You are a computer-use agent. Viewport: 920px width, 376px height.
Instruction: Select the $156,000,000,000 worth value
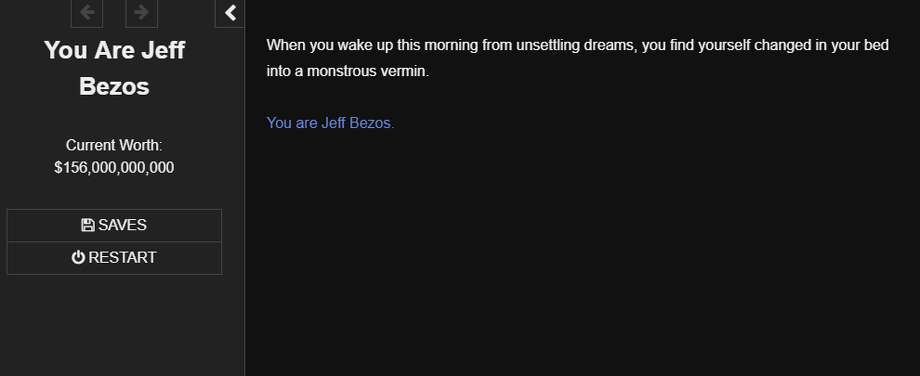click(114, 168)
